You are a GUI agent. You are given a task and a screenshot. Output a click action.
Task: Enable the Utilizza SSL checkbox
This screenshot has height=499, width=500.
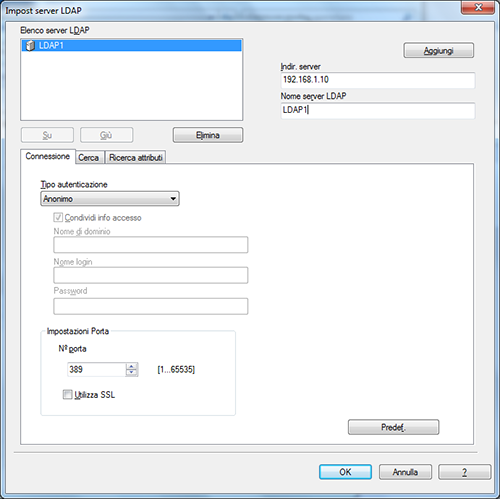click(67, 395)
